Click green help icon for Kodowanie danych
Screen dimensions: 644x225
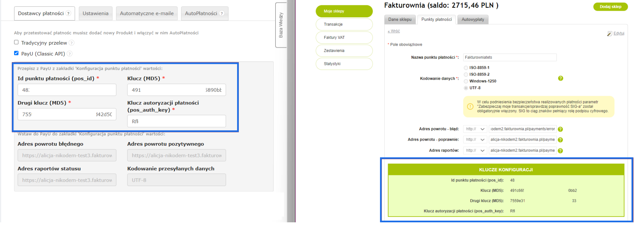[560, 78]
